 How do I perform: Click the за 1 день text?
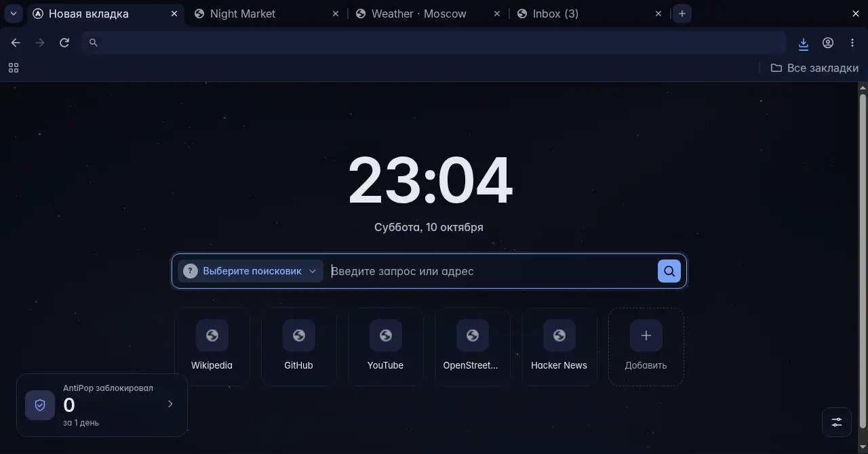pos(81,423)
